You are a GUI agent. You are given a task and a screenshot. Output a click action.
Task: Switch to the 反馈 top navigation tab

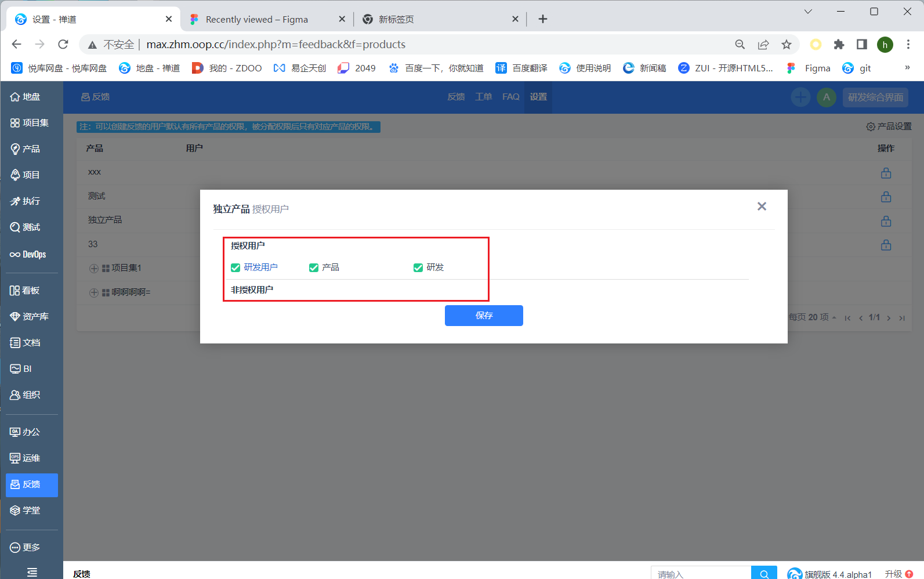(456, 97)
